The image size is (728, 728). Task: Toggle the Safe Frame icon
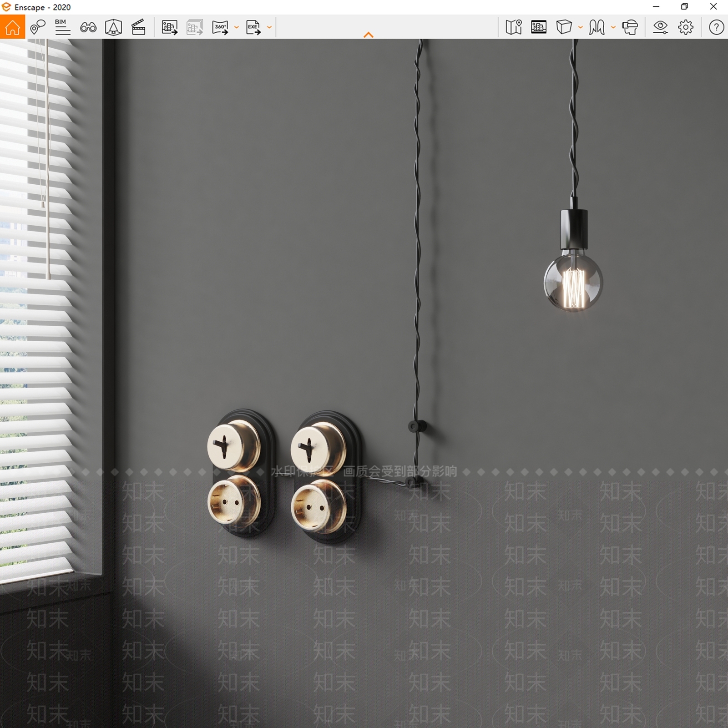pyautogui.click(x=113, y=27)
